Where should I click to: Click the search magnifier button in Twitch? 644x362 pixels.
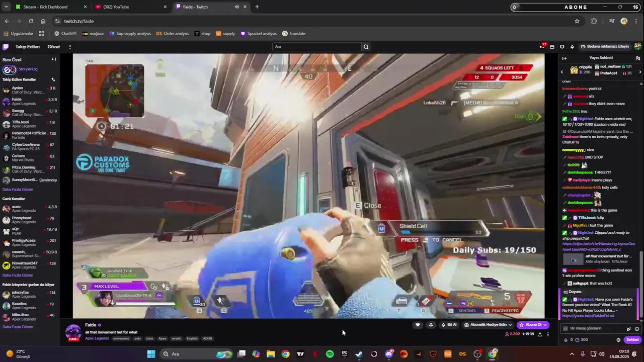366,47
